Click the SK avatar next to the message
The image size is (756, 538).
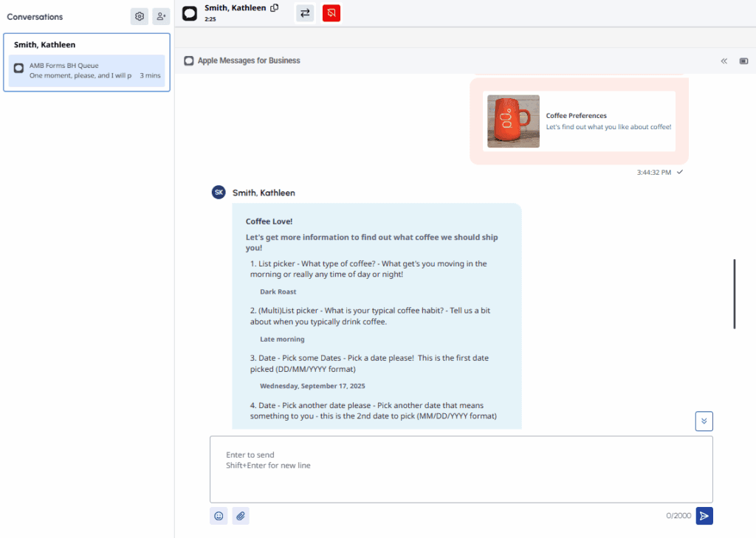point(218,192)
